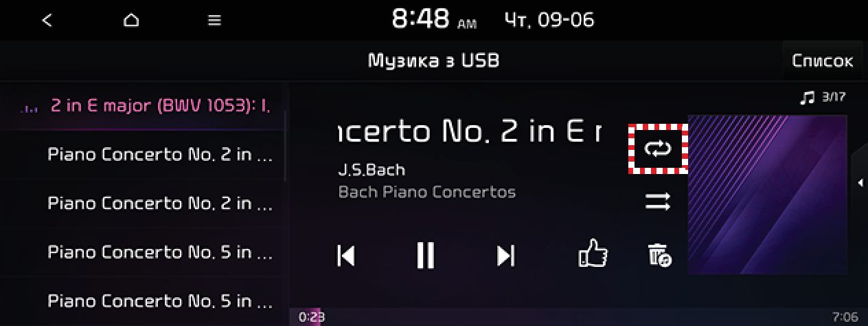Play the first white Piano Concerto No. 2 entry
The image size is (868, 326).
pos(143,154)
